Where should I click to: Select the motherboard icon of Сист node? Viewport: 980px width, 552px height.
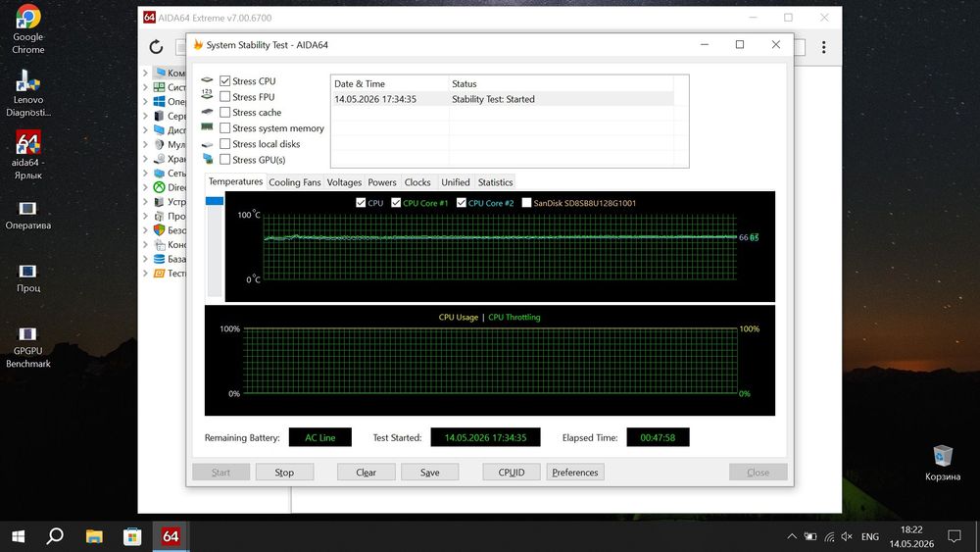tap(160, 87)
